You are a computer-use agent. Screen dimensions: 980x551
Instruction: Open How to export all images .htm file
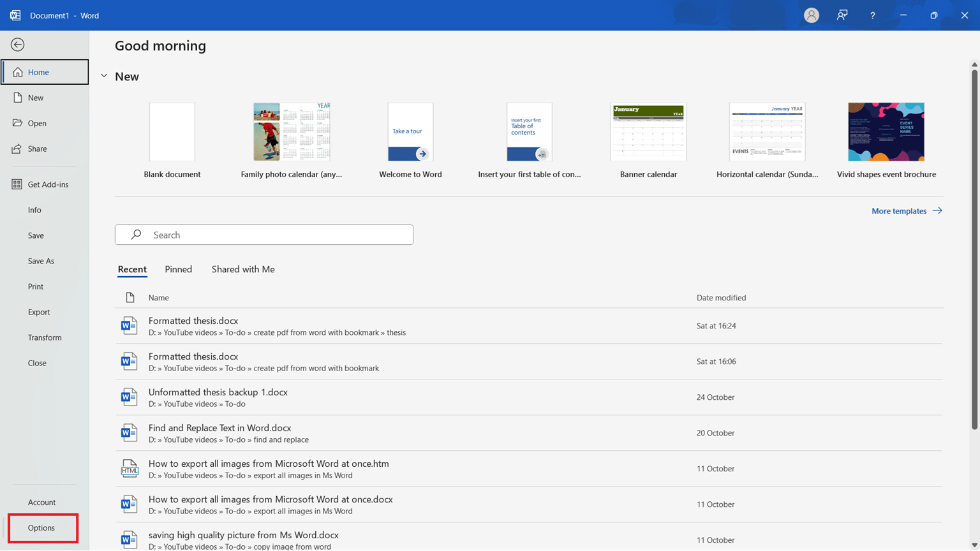[529, 469]
